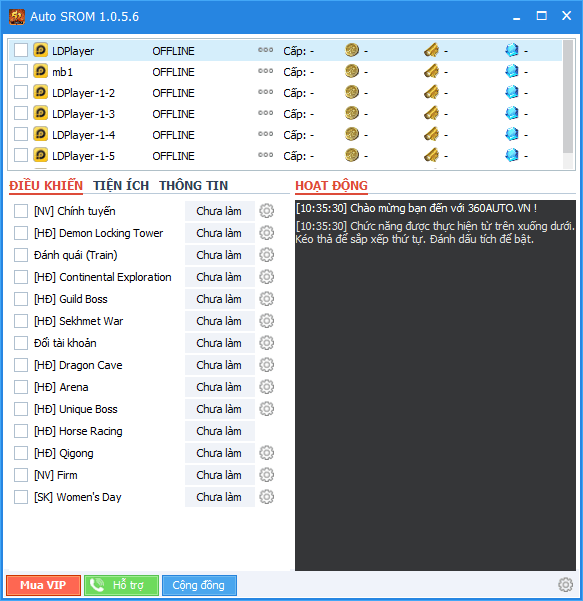Open settings gear for Dragon Cave

(266, 365)
